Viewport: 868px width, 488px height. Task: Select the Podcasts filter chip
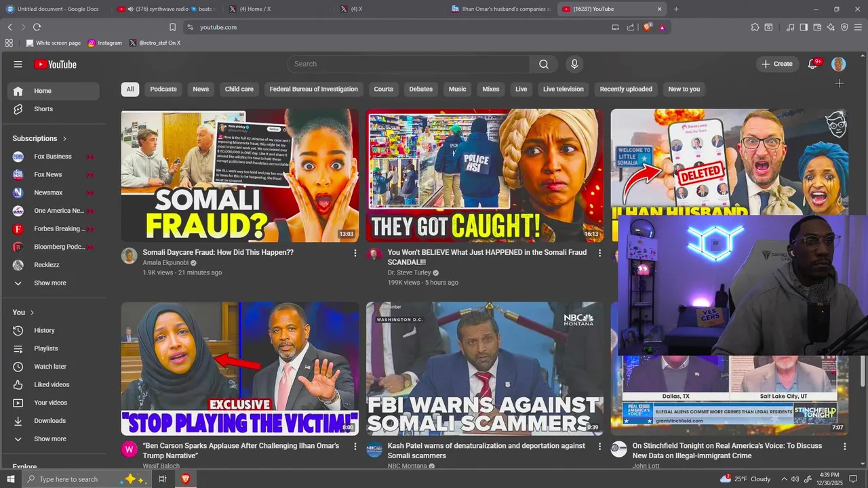(x=163, y=89)
